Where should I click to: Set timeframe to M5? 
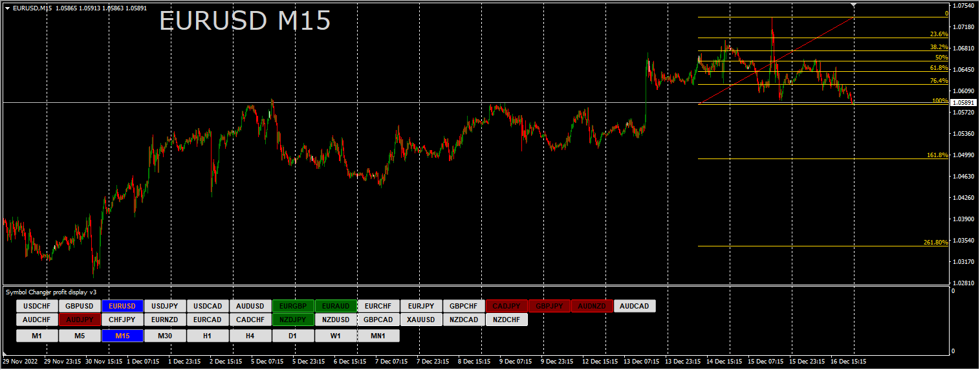click(x=80, y=336)
